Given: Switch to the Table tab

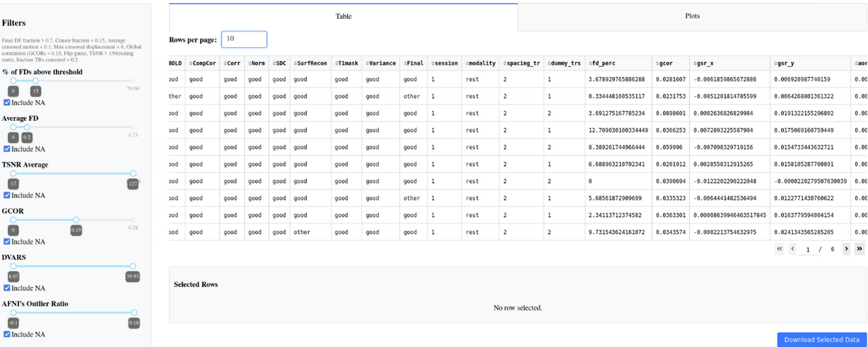Looking at the screenshot, I should click(x=344, y=16).
